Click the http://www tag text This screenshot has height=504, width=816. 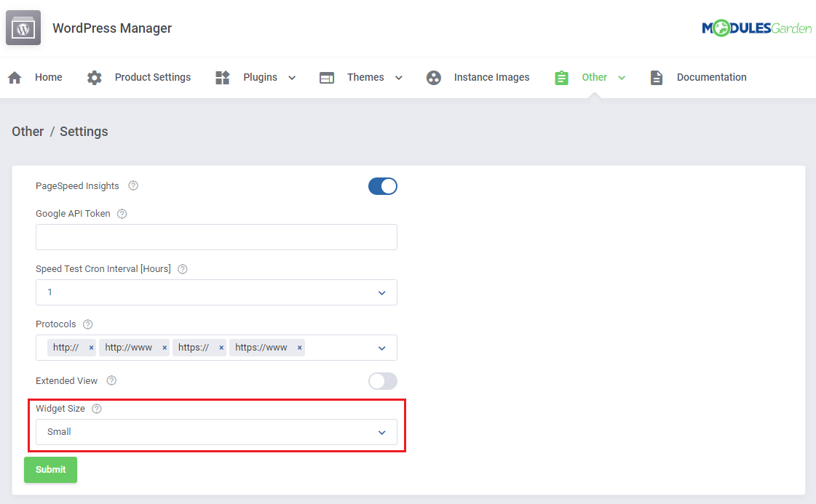point(129,348)
